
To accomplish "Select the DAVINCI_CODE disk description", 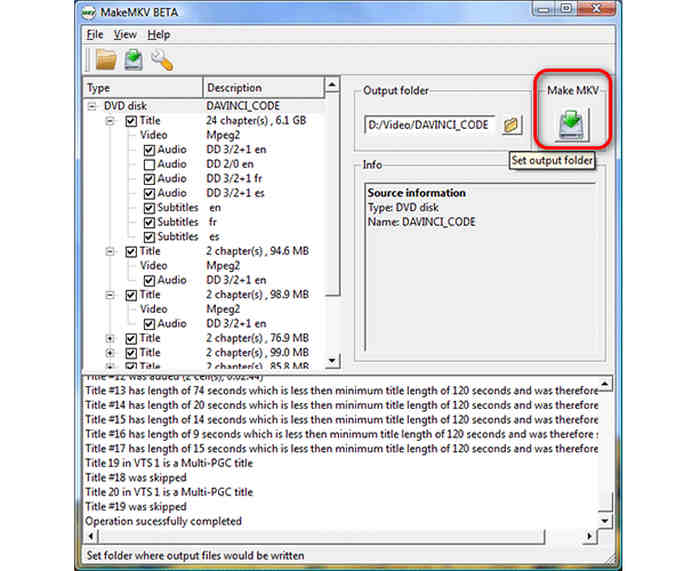I will pyautogui.click(x=243, y=106).
